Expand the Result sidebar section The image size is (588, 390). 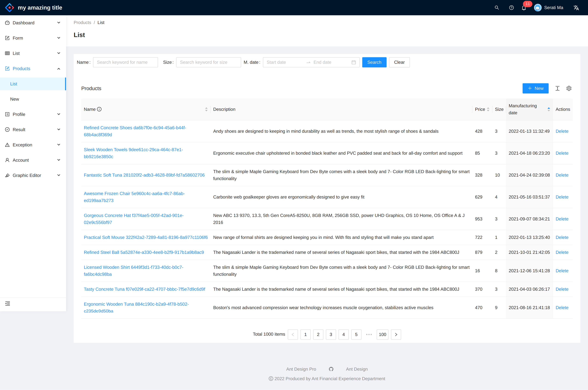[58, 129]
